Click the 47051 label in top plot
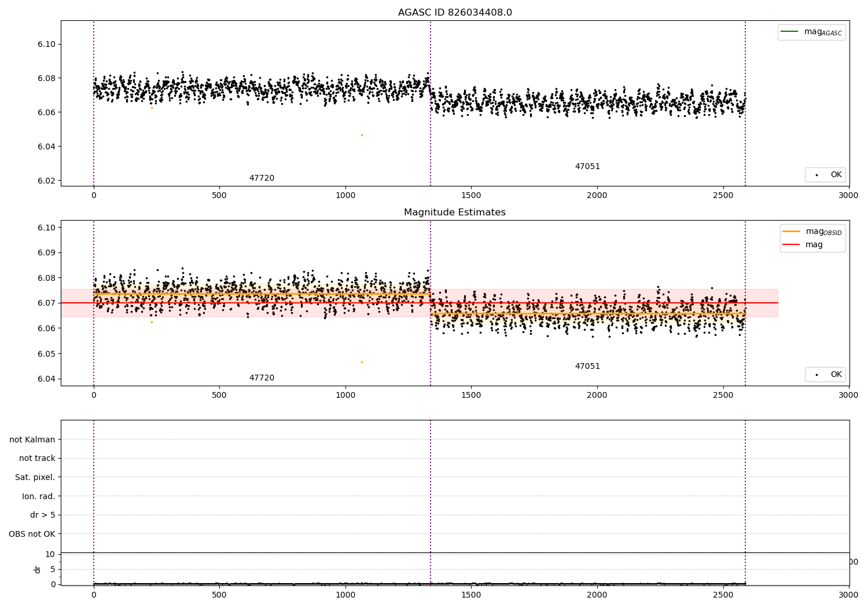The width and height of the screenshot is (868, 608). pyautogui.click(x=587, y=167)
